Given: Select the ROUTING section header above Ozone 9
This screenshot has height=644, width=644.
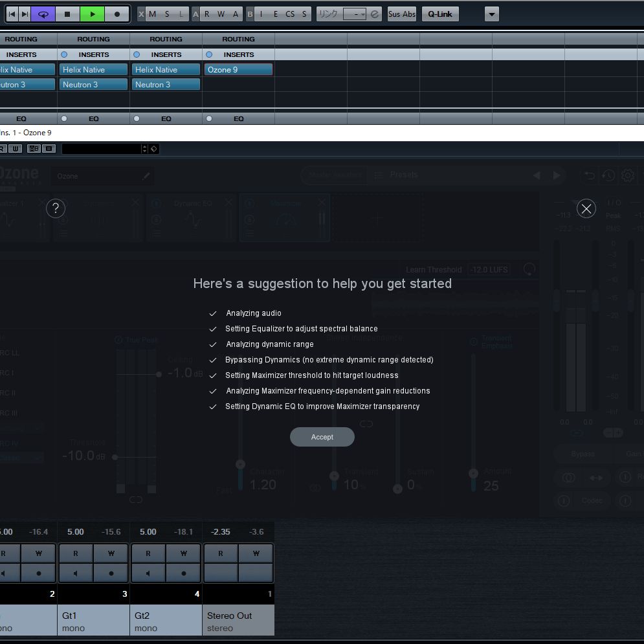Looking at the screenshot, I should (x=239, y=39).
